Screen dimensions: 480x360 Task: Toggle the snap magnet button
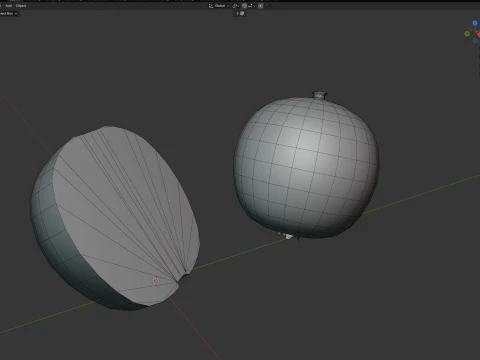[x=244, y=6]
